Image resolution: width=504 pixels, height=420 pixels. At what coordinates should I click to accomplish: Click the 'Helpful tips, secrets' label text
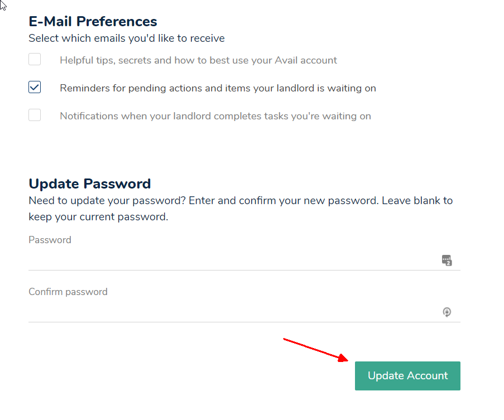point(198,60)
